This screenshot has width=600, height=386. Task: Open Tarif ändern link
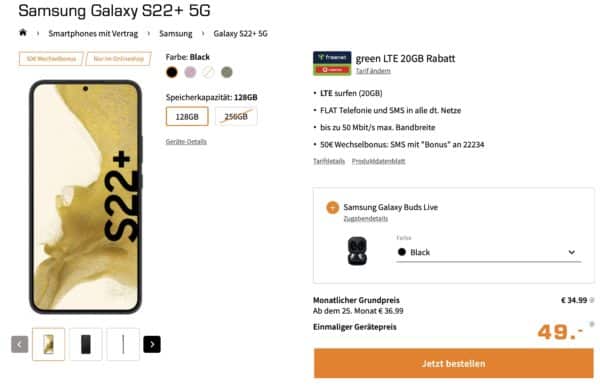click(x=373, y=71)
